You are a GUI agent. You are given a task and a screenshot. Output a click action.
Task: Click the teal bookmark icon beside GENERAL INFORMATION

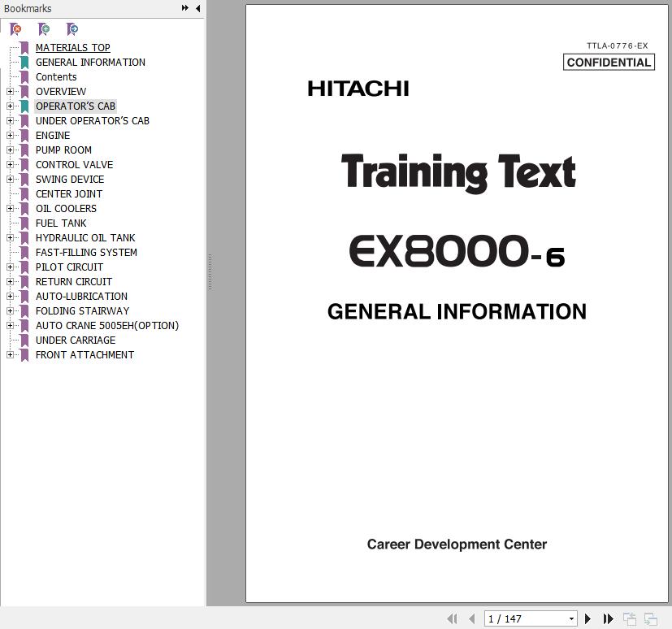(25, 63)
